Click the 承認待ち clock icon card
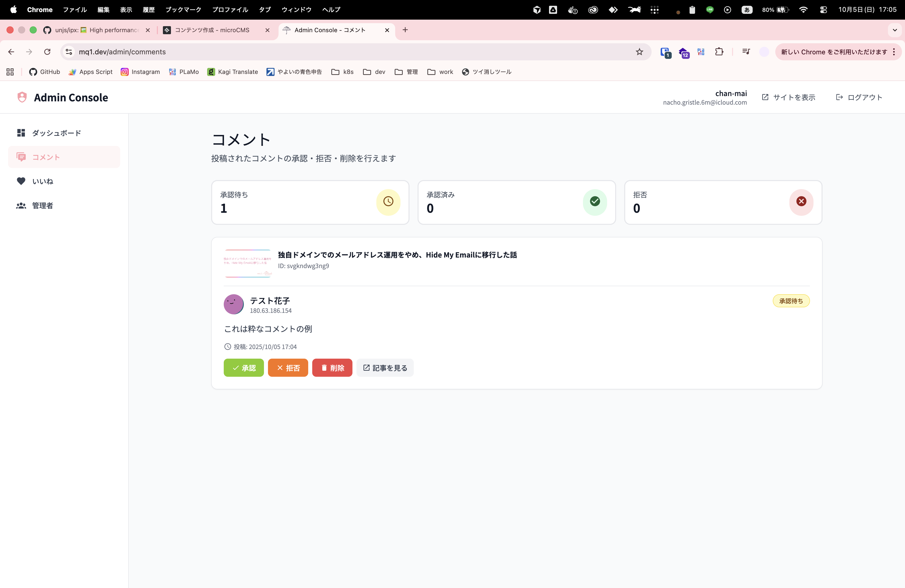This screenshot has width=905, height=588. 388,202
